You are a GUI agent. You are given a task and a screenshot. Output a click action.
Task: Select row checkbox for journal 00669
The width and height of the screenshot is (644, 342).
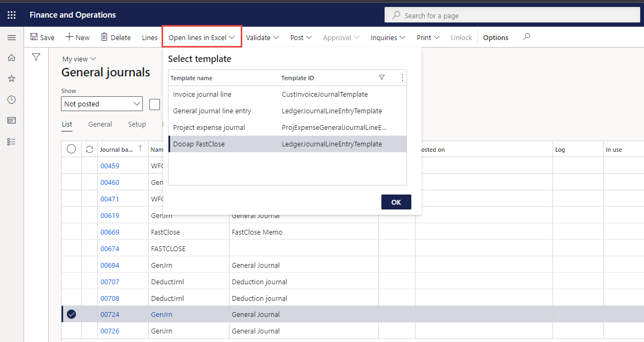pyautogui.click(x=71, y=232)
